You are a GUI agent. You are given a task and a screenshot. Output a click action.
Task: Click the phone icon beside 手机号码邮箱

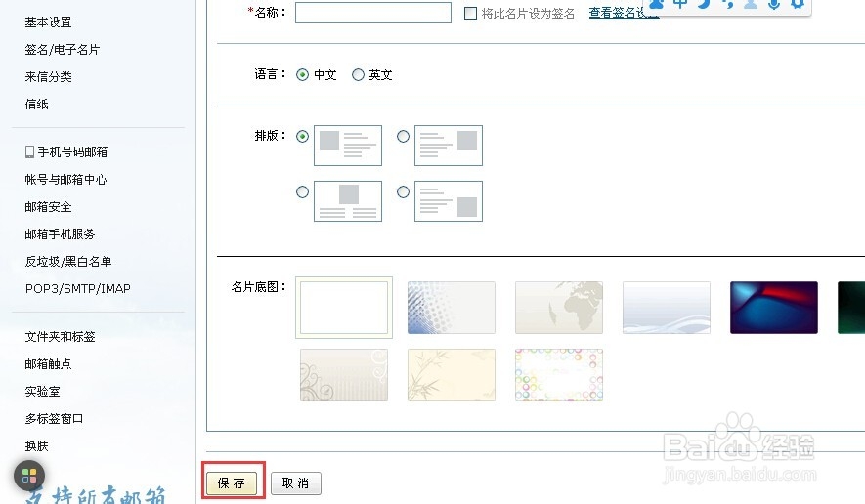point(29,152)
